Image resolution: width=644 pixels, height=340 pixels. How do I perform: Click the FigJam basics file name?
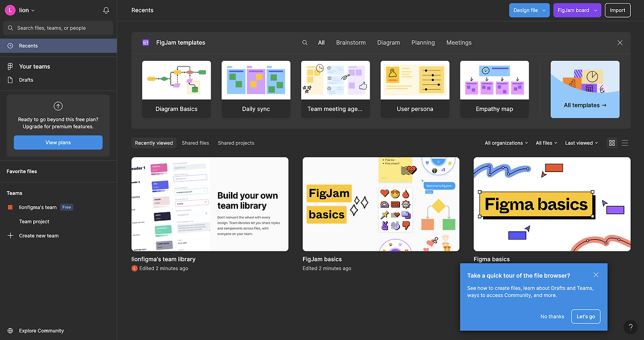pos(322,259)
